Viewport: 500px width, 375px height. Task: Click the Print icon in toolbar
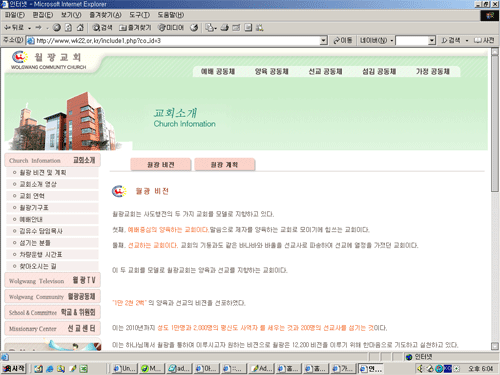pyautogui.click(x=225, y=28)
